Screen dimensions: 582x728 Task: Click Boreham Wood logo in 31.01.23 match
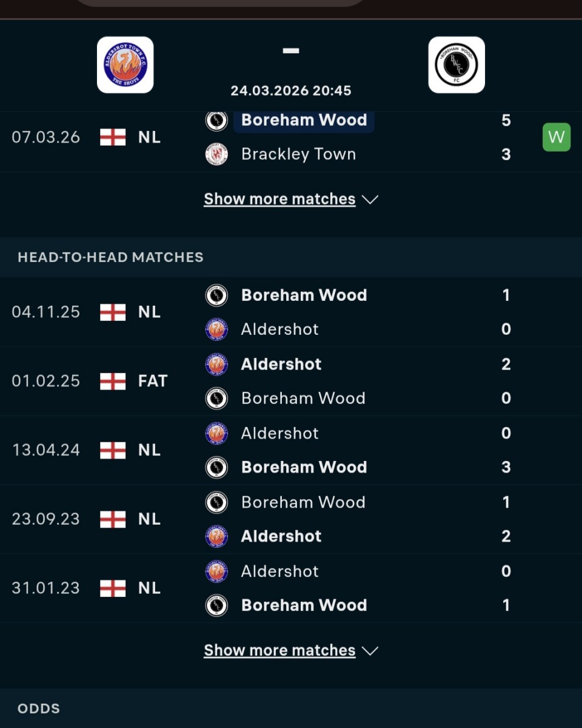point(216,605)
